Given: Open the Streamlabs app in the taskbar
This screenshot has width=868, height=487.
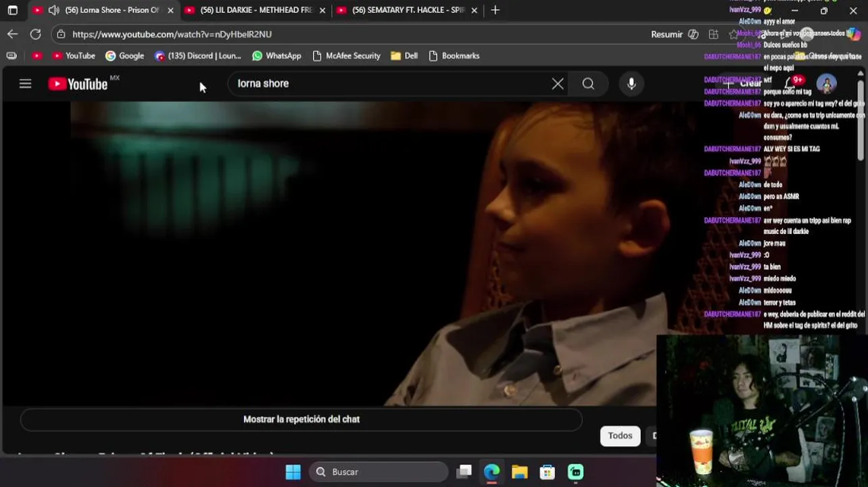Looking at the screenshot, I should pos(575,472).
